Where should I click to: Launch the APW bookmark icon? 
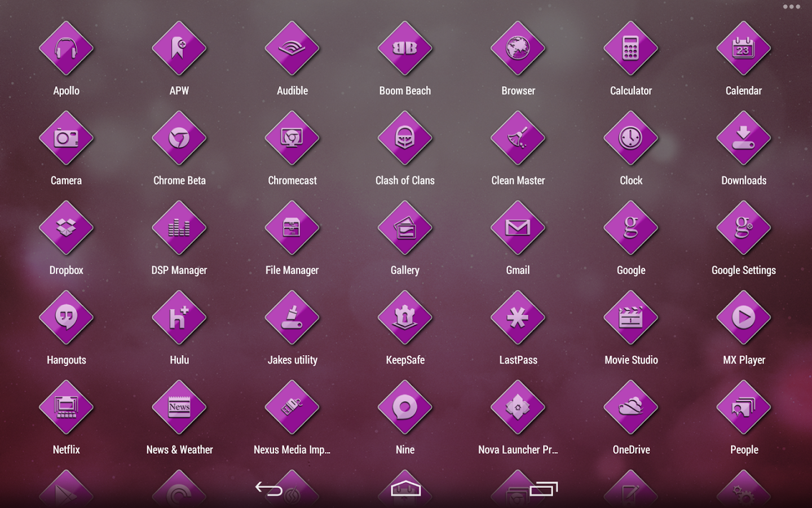(179, 49)
